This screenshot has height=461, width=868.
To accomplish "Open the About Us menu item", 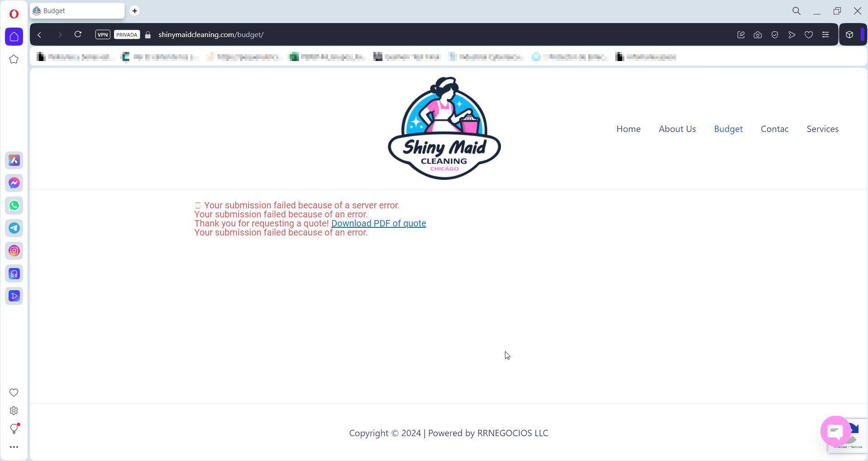I will point(677,129).
